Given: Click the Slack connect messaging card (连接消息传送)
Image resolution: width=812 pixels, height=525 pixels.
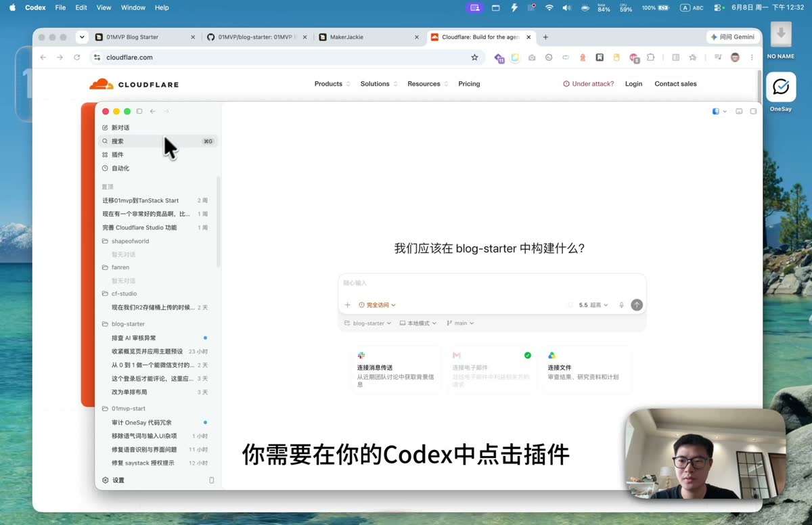Looking at the screenshot, I should click(395, 370).
